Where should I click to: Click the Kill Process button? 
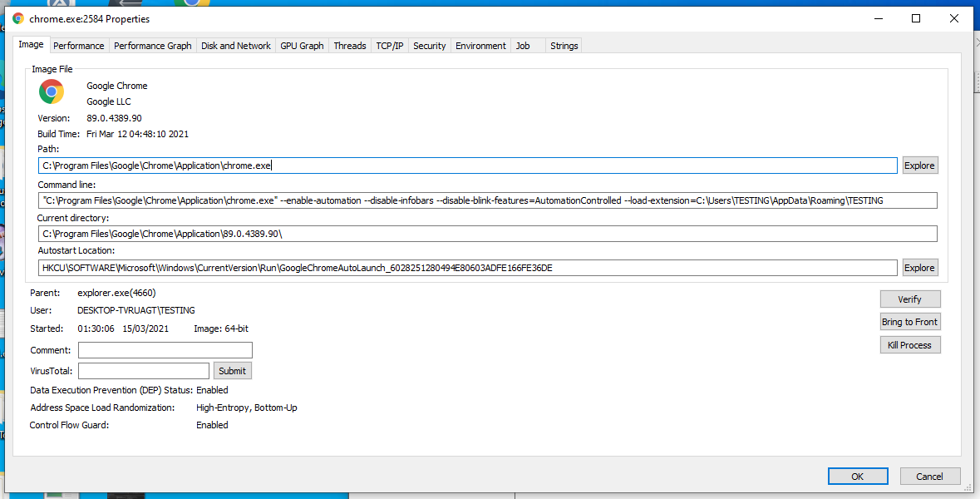910,345
